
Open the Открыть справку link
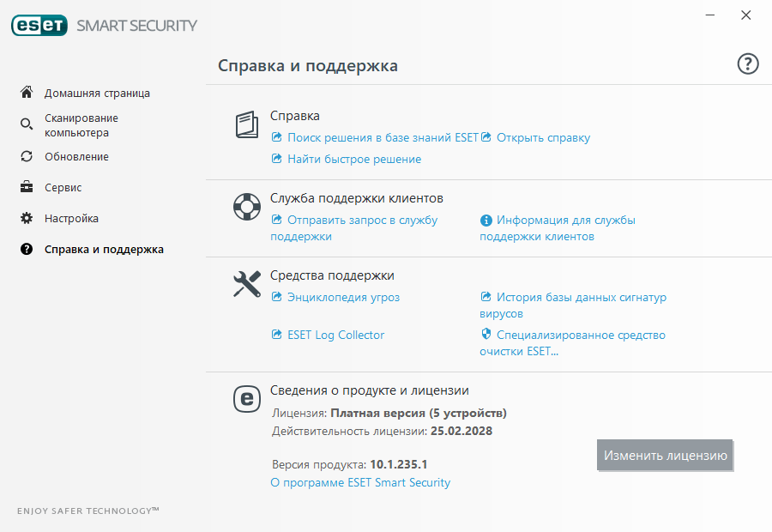coord(543,137)
